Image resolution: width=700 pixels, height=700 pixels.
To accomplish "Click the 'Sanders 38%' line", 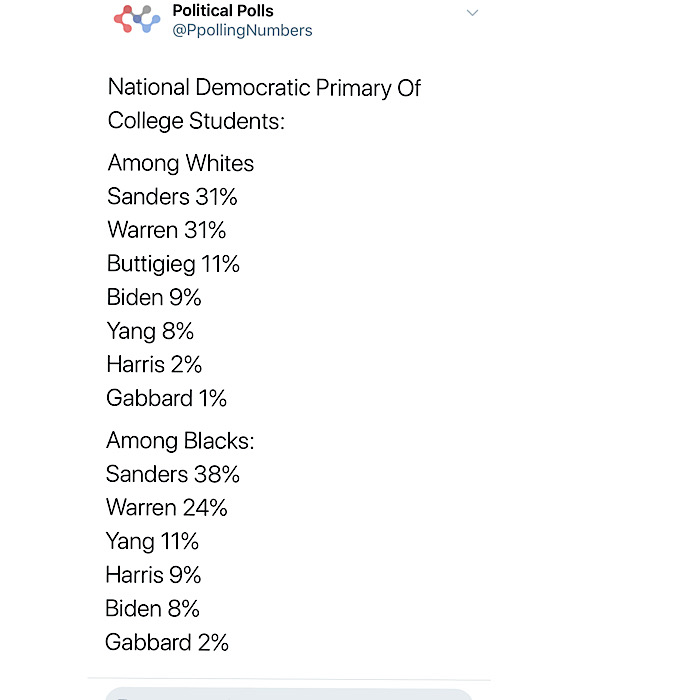I will [172, 474].
